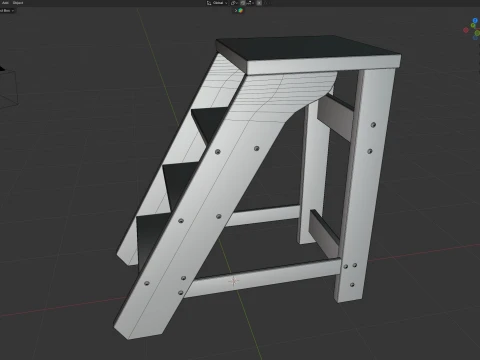Open the snapping options dropdown
Screen dimensions: 480x360
tap(250, 3)
